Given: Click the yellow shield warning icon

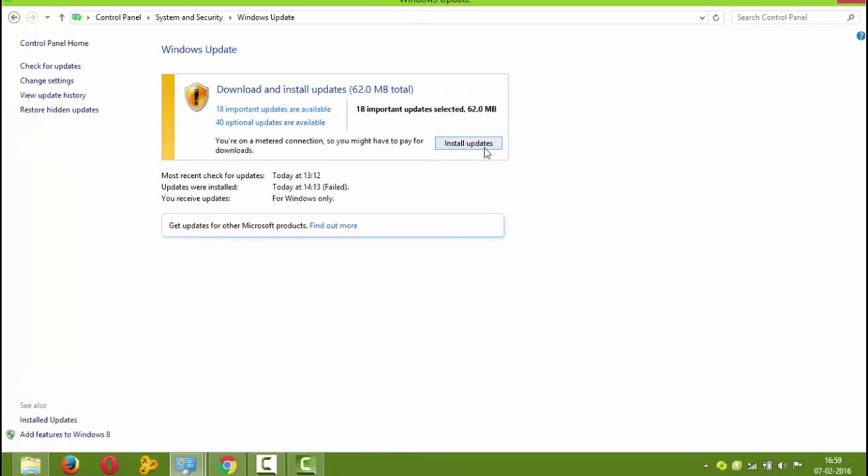Looking at the screenshot, I should click(x=196, y=97).
